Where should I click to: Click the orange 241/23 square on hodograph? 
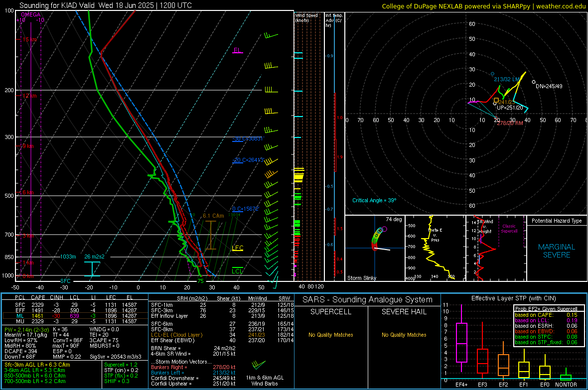point(496,100)
